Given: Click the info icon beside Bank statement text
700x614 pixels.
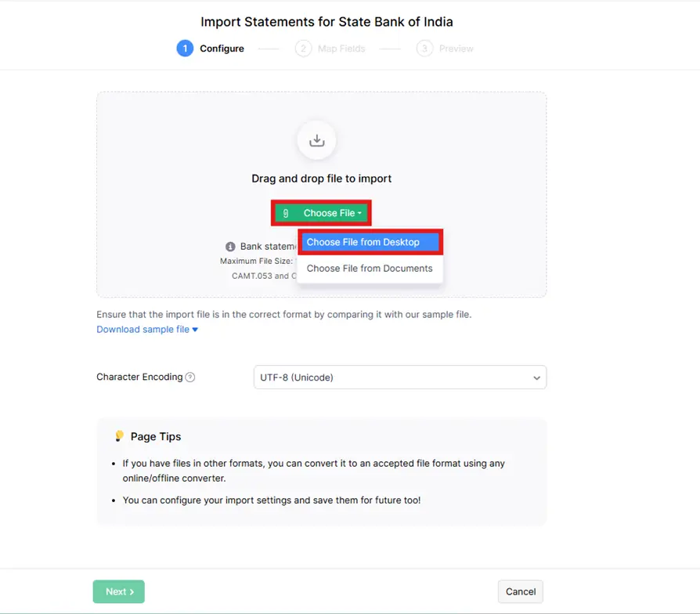Looking at the screenshot, I should [230, 247].
